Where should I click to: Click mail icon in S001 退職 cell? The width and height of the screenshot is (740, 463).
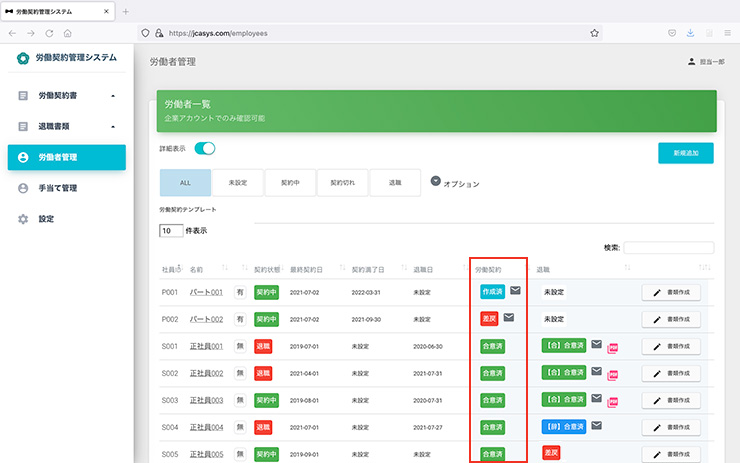(x=597, y=344)
